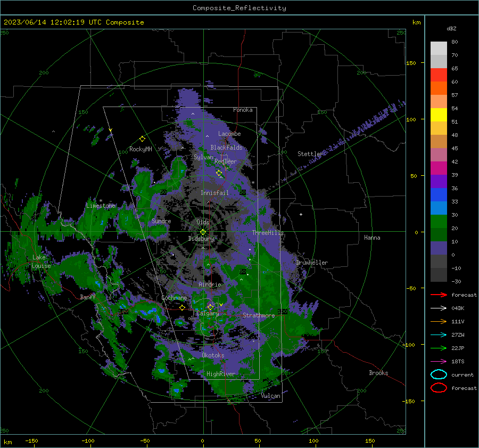Click the magenta 18TS arrow legend icon

tap(439, 362)
